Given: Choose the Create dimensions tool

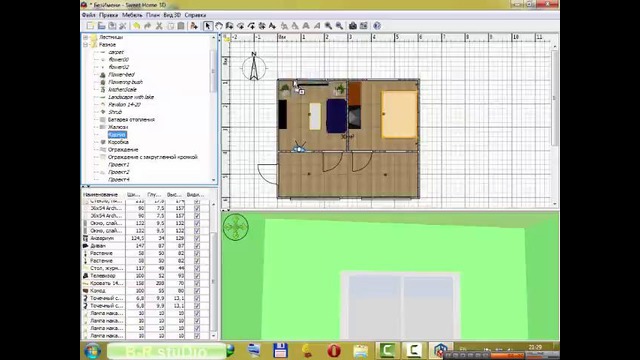Looking at the screenshot, I should (262, 26).
